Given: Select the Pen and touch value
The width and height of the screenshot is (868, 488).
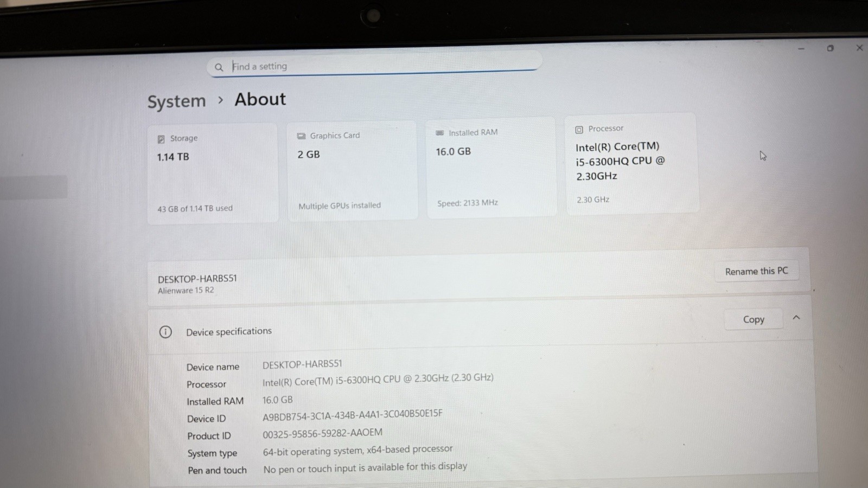Looking at the screenshot, I should coord(365,467).
